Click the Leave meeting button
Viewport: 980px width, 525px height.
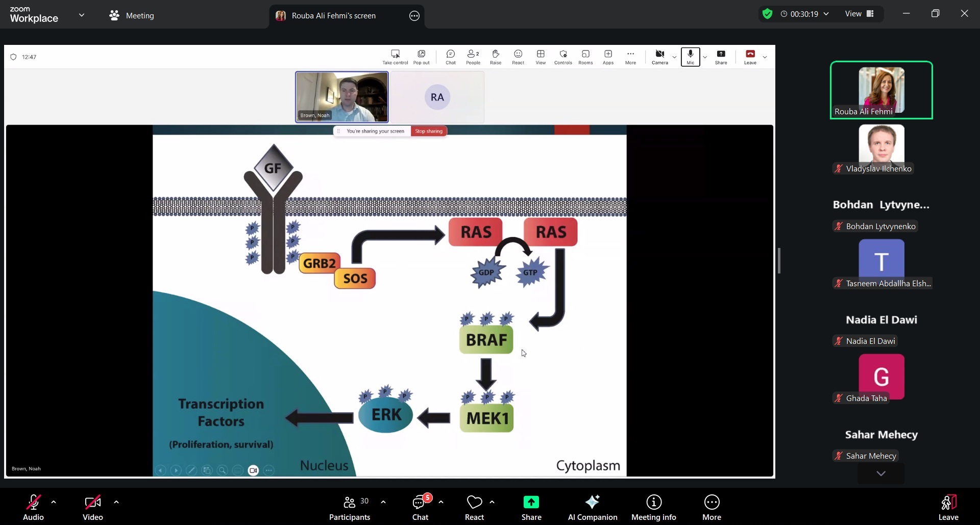(x=948, y=508)
